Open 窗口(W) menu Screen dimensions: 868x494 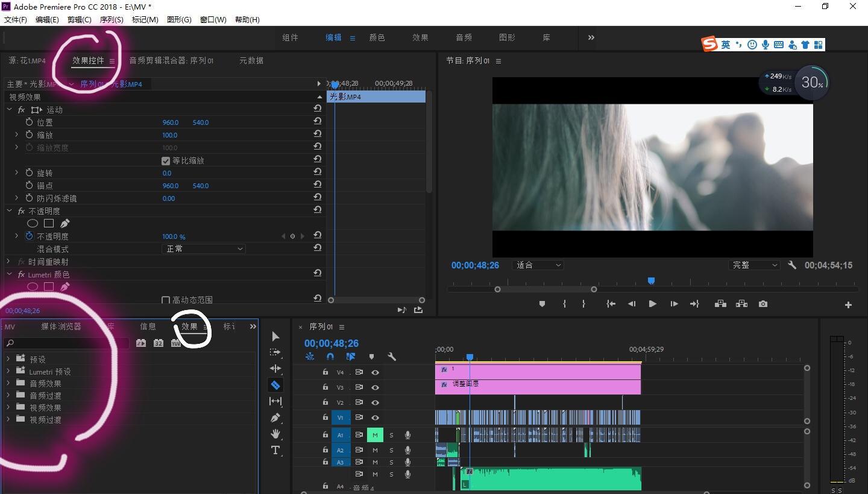(x=213, y=19)
